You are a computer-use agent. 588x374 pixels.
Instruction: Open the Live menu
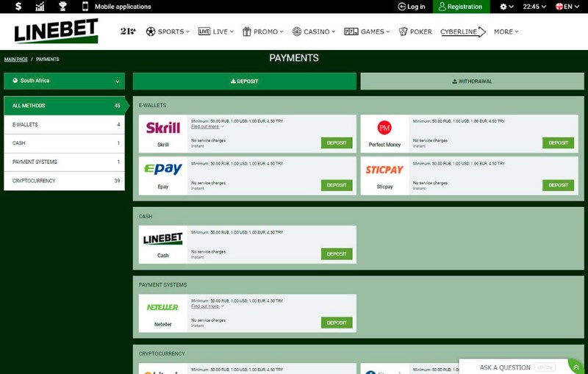point(215,32)
